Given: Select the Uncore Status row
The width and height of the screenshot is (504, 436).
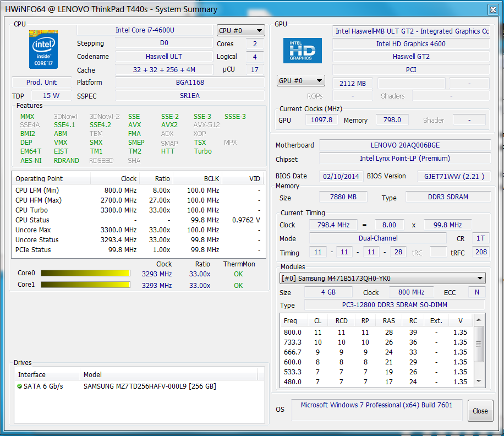Looking at the screenshot, I should [139, 240].
